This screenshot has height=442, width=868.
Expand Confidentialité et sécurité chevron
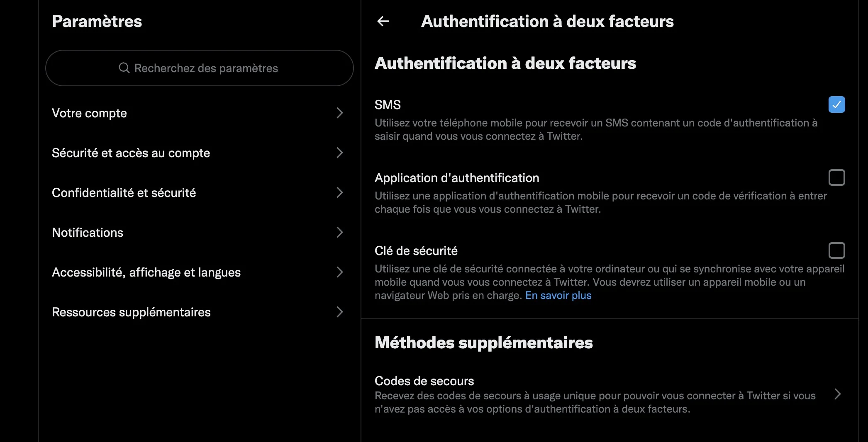pos(339,192)
